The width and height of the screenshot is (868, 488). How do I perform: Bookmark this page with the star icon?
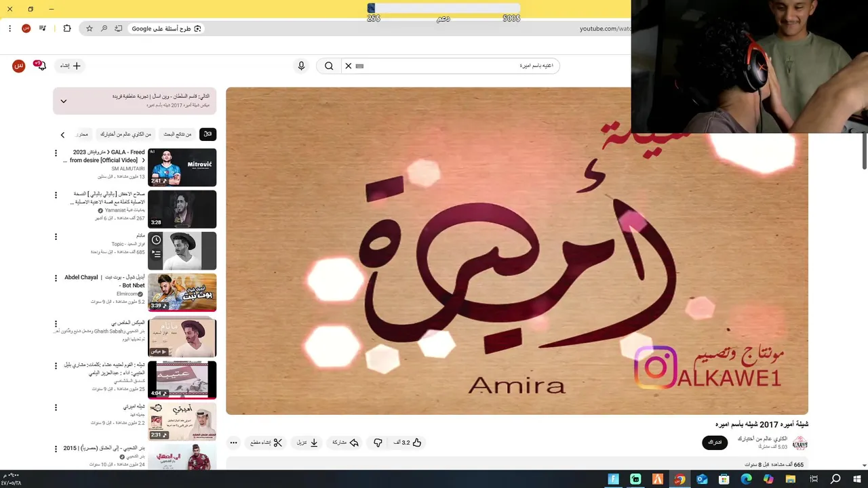[x=90, y=28]
